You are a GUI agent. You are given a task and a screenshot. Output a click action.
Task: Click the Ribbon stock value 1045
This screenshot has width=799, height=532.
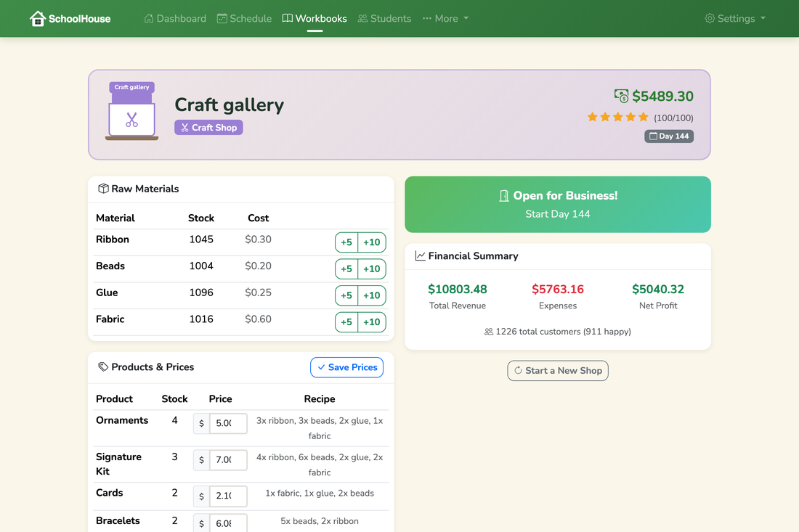point(201,240)
